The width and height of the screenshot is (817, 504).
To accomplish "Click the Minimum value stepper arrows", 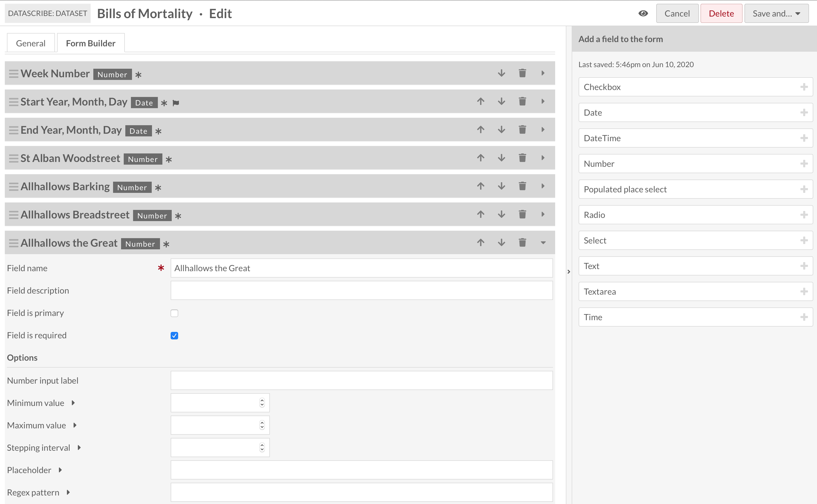I will tap(262, 403).
